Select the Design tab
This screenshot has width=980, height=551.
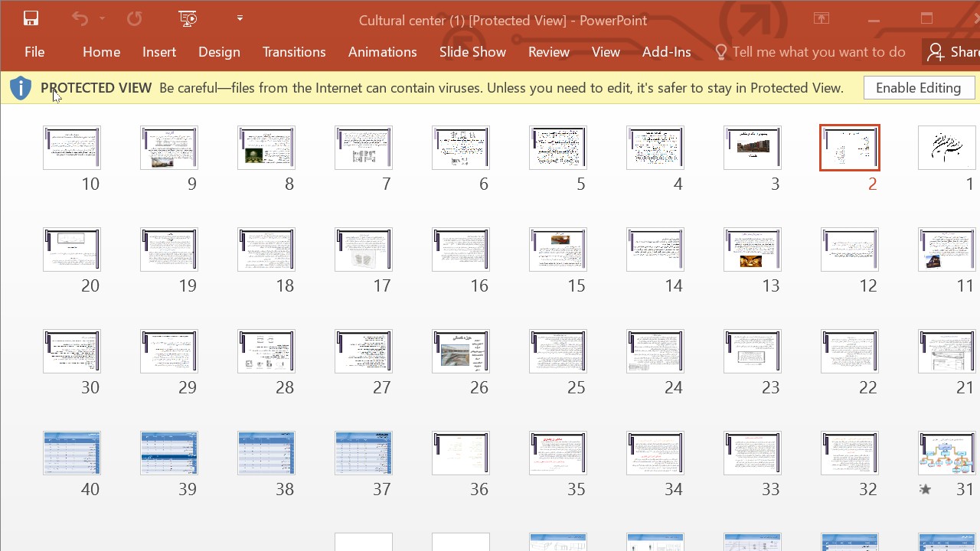coord(219,52)
